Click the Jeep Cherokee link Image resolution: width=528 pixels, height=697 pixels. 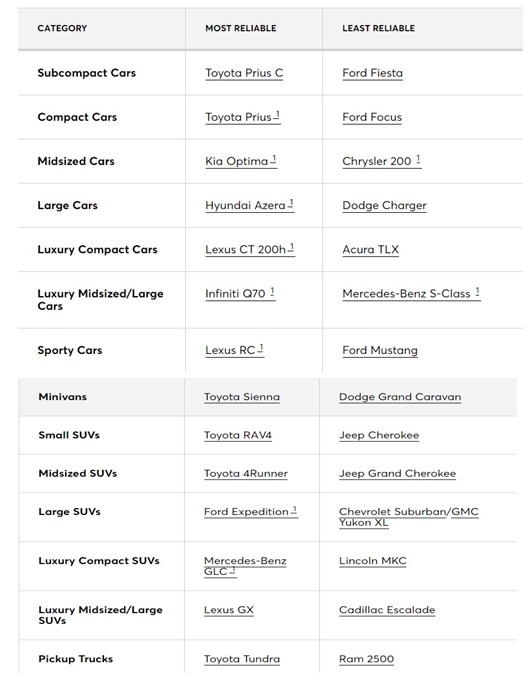(x=379, y=435)
